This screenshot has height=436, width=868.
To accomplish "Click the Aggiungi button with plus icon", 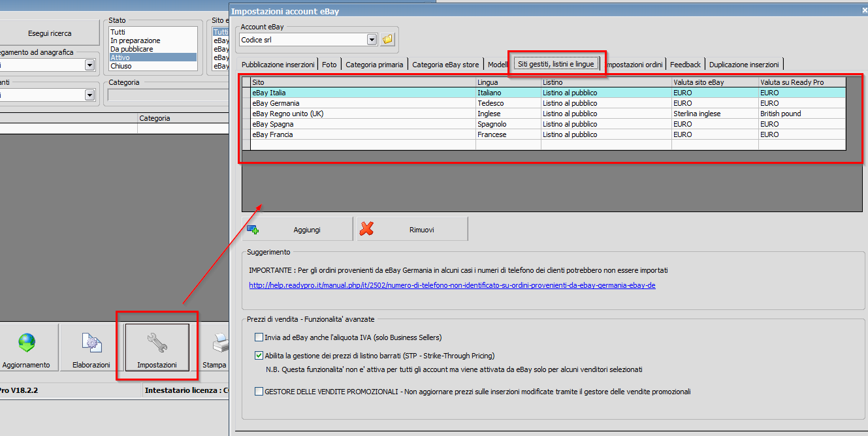I will (x=297, y=229).
